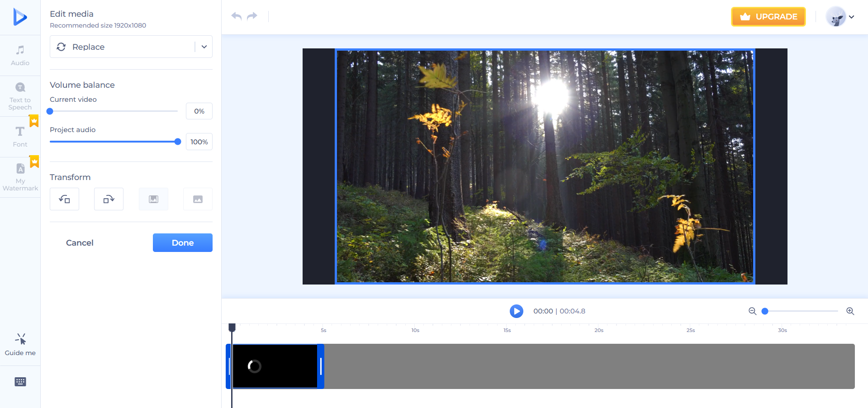This screenshot has width=868, height=408.
Task: Click the redo arrow
Action: [252, 16]
